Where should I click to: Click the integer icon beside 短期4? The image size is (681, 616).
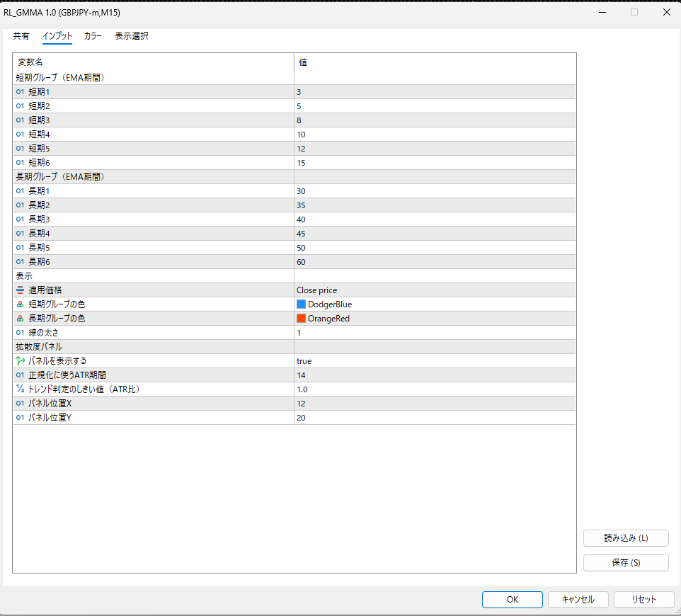point(20,135)
